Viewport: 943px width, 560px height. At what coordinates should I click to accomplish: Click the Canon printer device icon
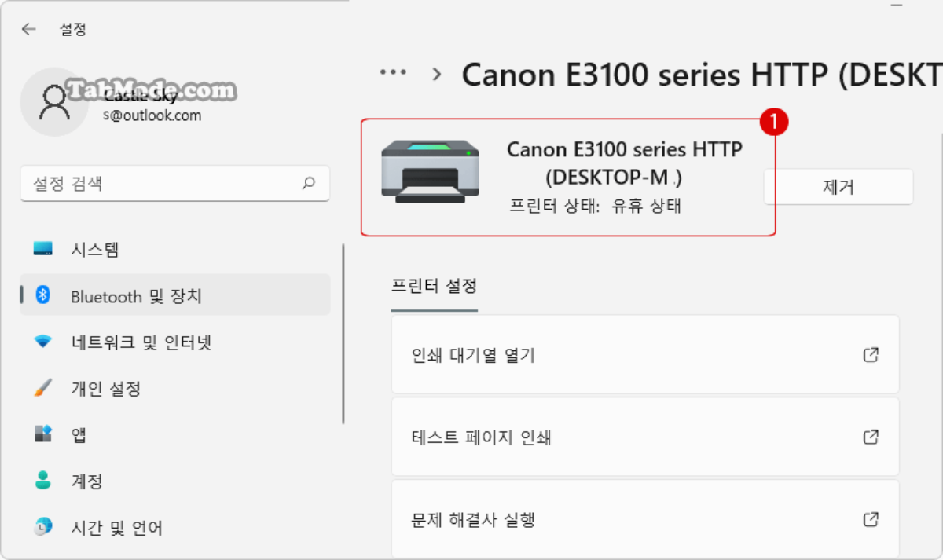pos(431,173)
